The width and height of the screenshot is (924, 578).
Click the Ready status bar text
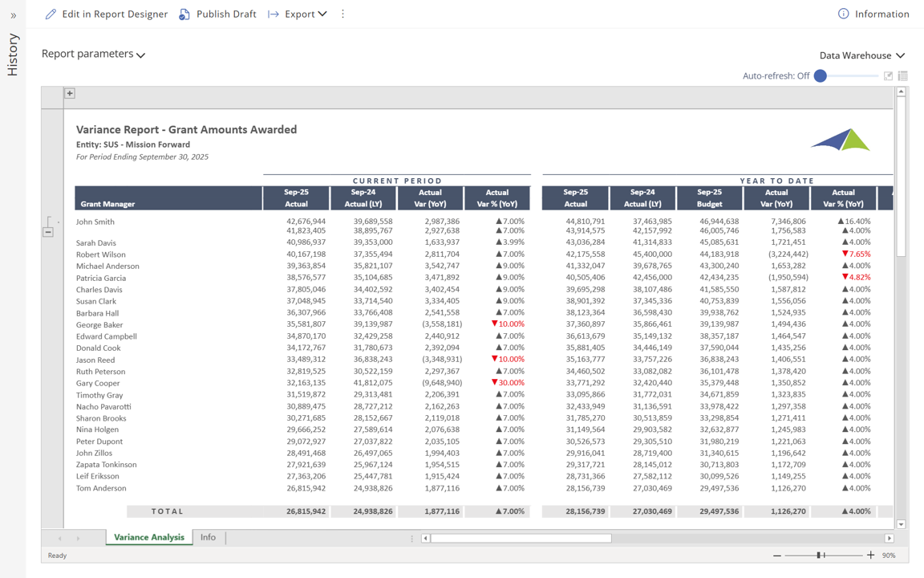[57, 556]
